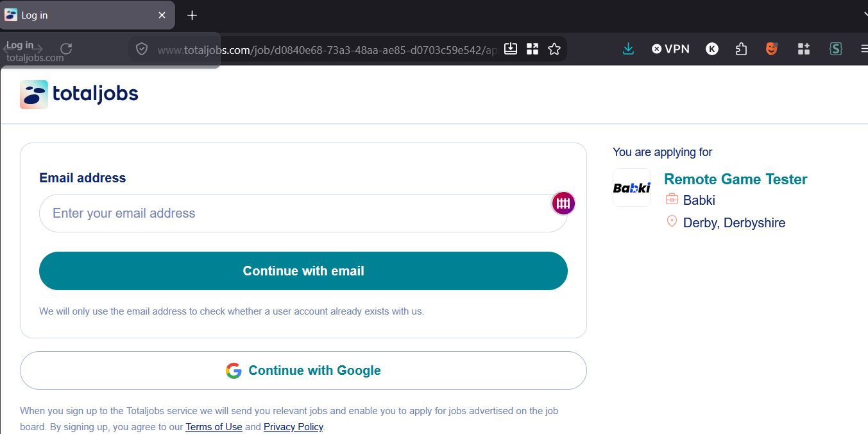Open a new browser tab
Screen dimensions: 868x434
[x=192, y=15]
